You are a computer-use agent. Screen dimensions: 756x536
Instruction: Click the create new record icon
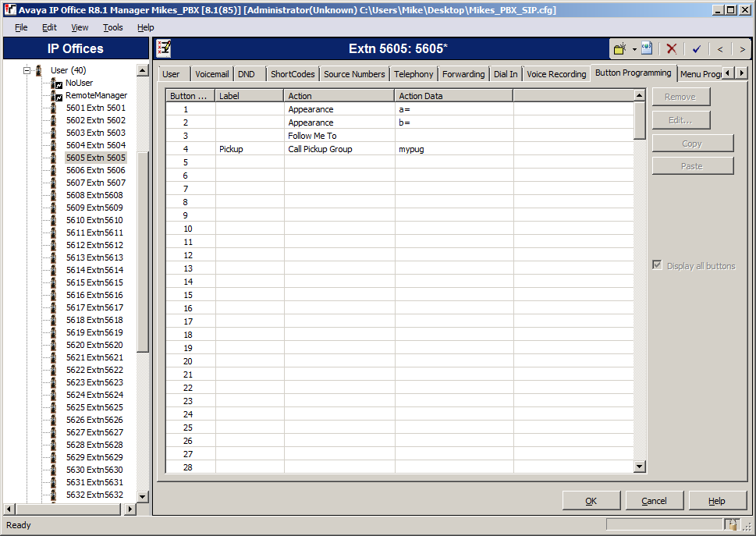click(620, 48)
